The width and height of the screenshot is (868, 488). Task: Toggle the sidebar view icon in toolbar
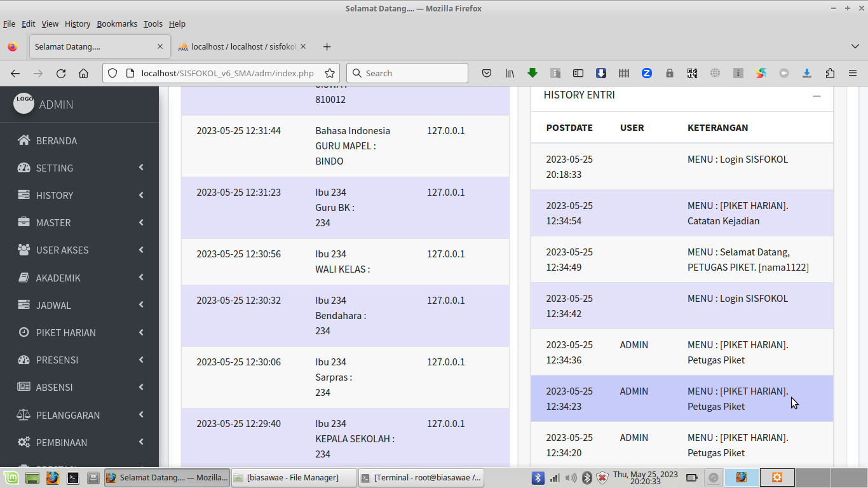(x=578, y=73)
